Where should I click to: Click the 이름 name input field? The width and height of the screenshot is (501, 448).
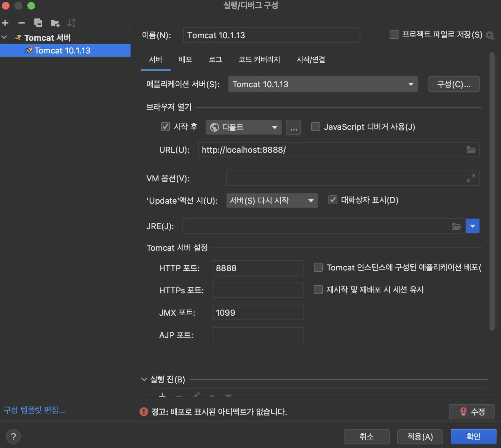click(272, 35)
